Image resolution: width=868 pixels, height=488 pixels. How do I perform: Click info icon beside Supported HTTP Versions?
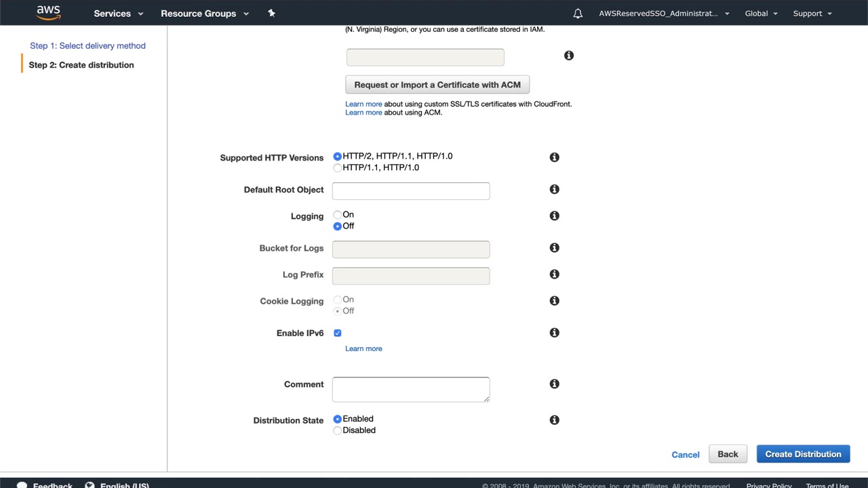click(x=554, y=157)
